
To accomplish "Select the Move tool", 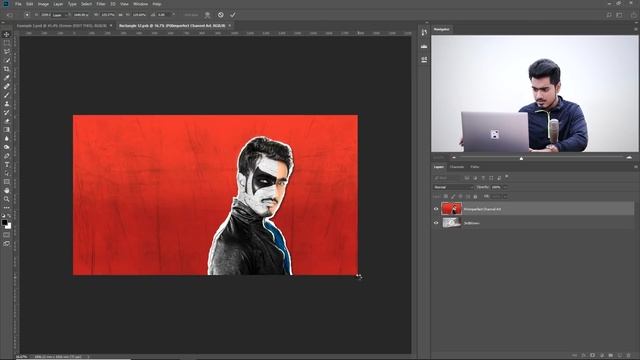I will 7,34.
